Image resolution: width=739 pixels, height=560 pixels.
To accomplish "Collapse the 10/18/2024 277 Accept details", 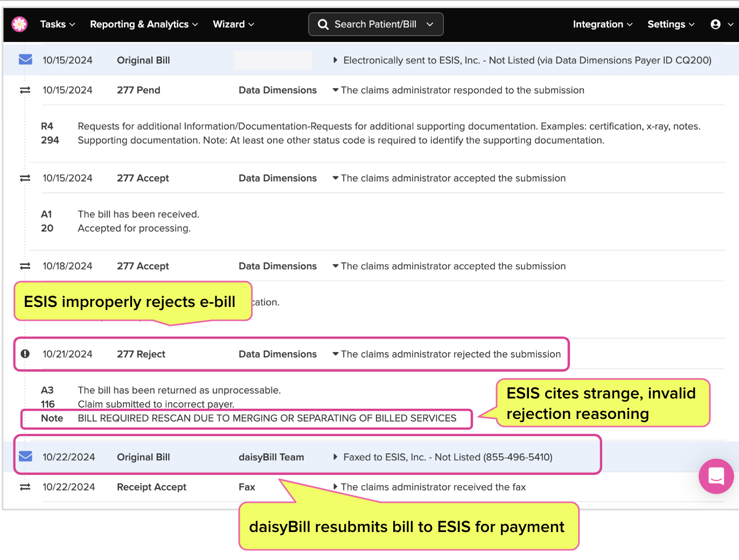I will pyautogui.click(x=336, y=265).
